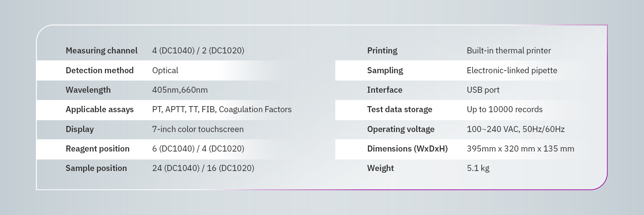Image resolution: width=644 pixels, height=215 pixels.
Task: Select the Interface label
Action: (384, 90)
